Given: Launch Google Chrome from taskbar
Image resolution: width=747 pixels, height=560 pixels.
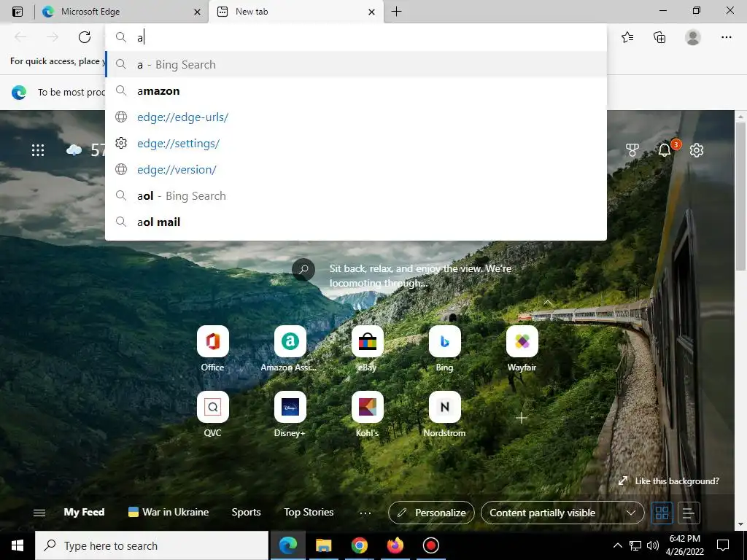Looking at the screenshot, I should (359, 545).
